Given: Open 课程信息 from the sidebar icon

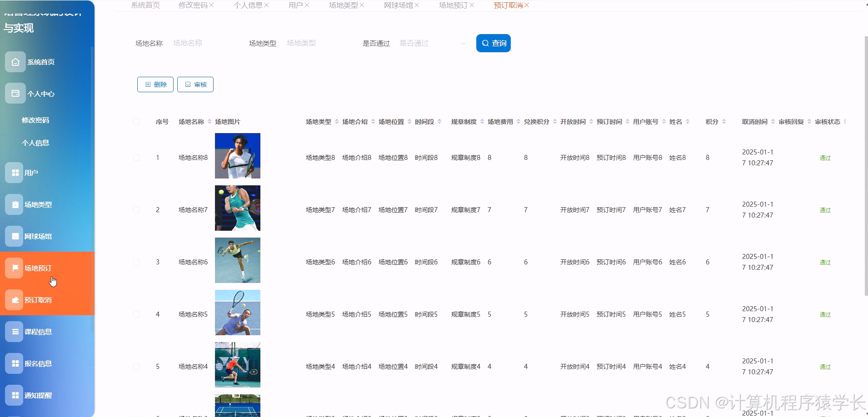Looking at the screenshot, I should pos(14,331).
